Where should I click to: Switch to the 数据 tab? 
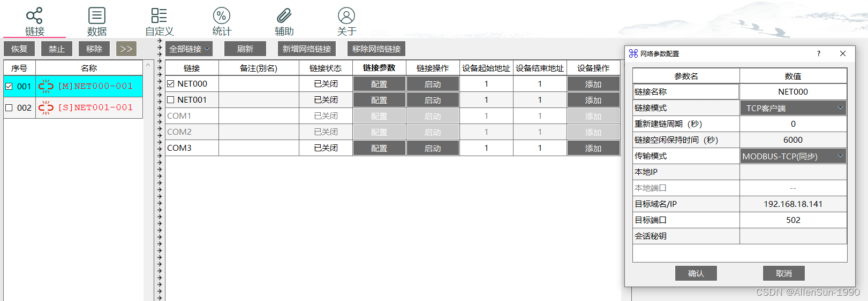97,22
